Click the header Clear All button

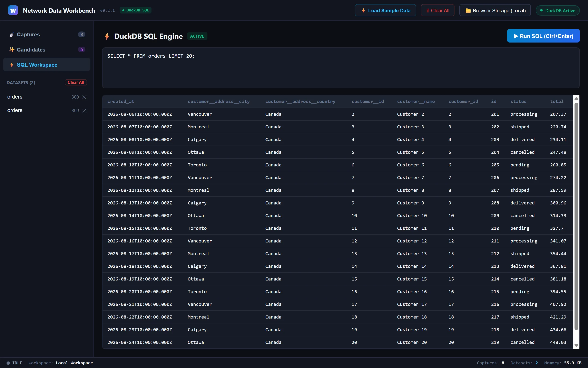438,10
